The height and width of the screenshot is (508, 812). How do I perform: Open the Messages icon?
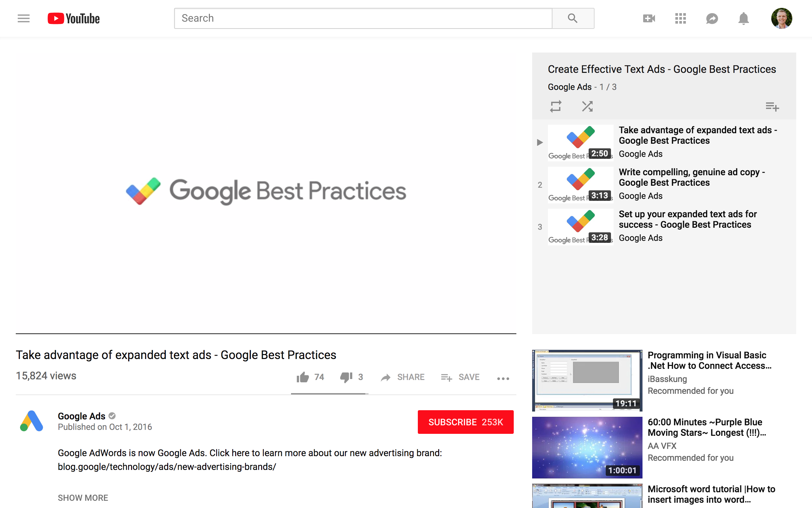712,18
